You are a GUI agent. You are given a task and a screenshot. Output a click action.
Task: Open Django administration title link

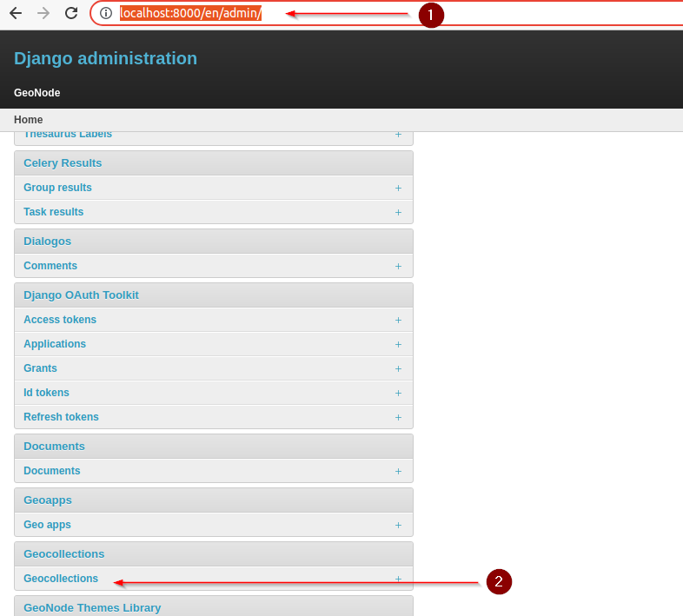pyautogui.click(x=105, y=58)
